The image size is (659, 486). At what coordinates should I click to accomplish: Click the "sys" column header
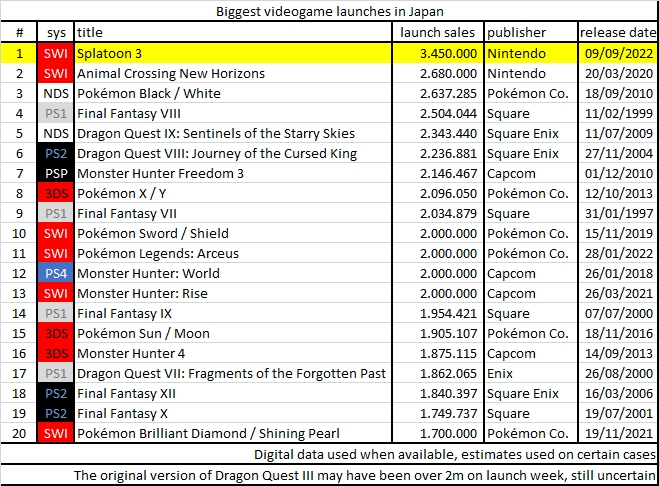[x=57, y=33]
